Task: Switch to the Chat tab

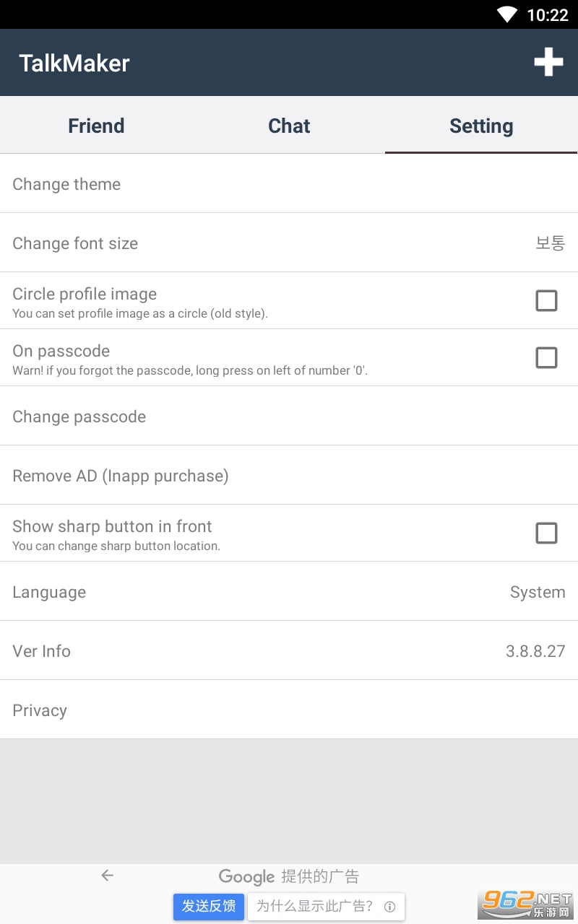Action: [x=289, y=126]
